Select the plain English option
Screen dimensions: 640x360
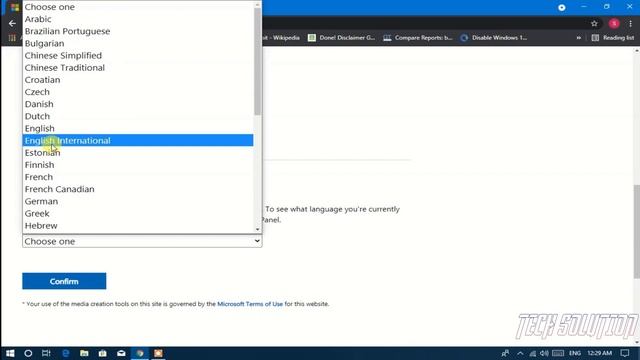[x=138, y=129]
